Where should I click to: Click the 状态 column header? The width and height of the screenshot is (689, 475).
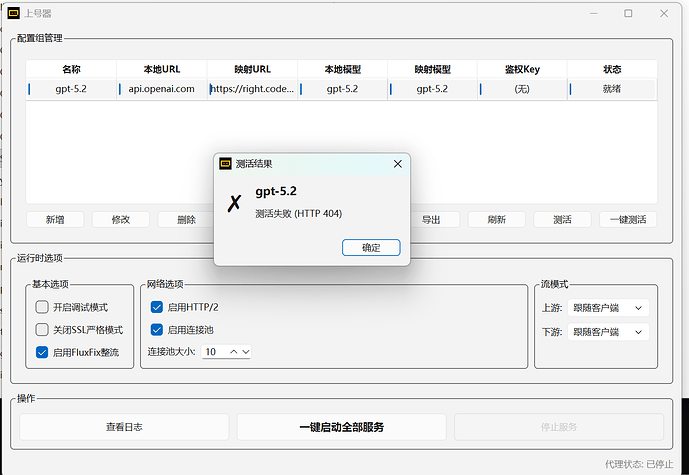612,69
